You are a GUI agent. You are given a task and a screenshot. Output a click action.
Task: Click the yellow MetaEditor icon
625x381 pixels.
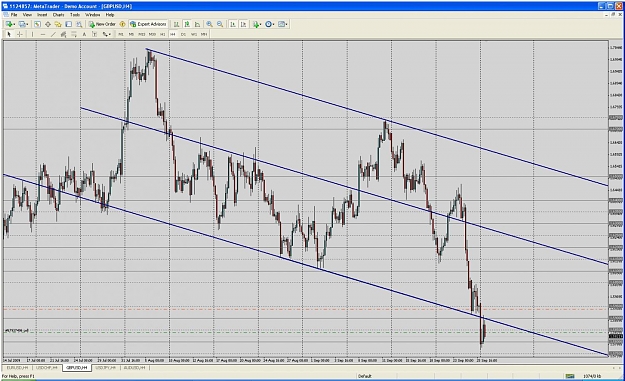[122, 24]
